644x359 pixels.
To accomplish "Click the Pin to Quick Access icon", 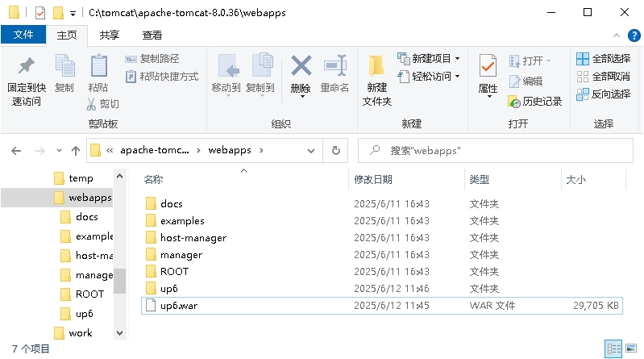I will [27, 66].
